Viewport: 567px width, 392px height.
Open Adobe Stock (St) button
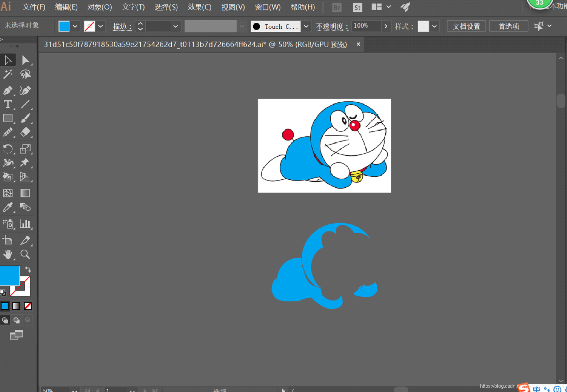point(357,7)
